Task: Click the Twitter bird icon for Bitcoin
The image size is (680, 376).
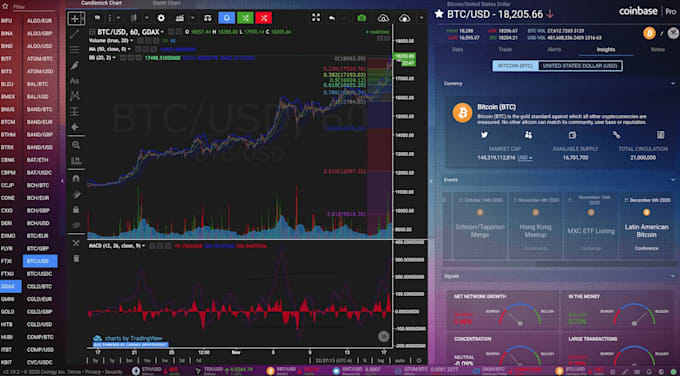Action: 484,135
